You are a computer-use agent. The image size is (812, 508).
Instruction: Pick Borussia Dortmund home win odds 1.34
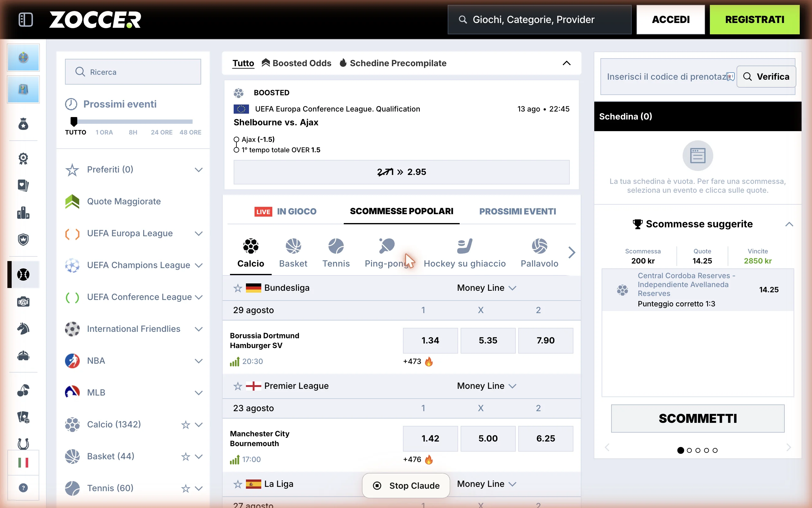pos(430,341)
